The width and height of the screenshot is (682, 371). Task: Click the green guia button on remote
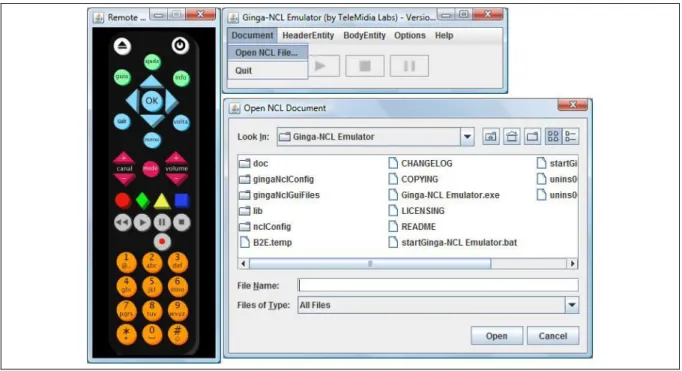122,77
